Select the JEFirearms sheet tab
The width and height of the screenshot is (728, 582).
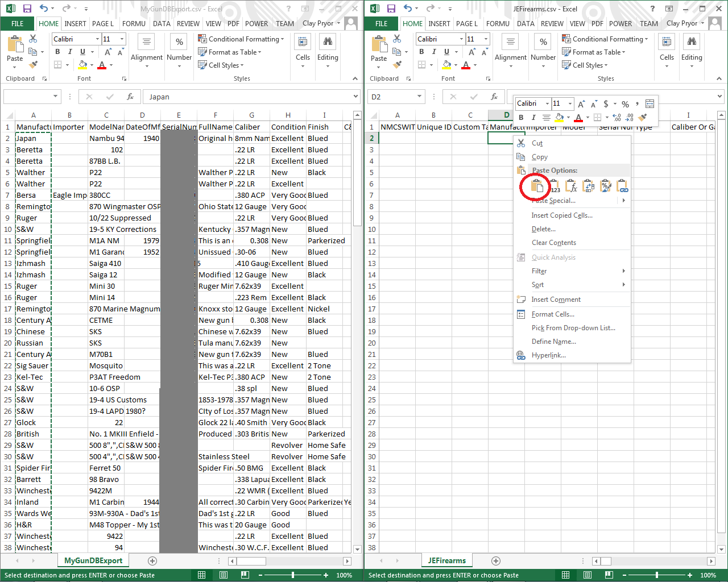(447, 560)
